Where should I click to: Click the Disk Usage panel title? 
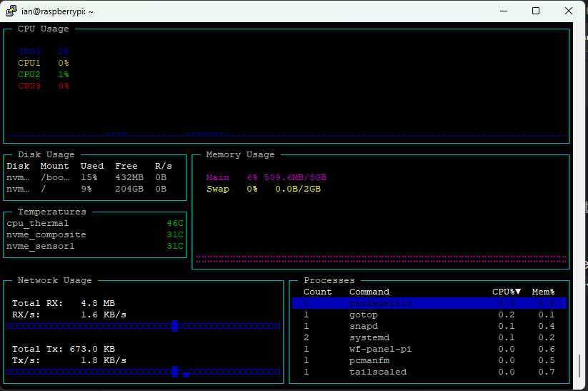(x=46, y=154)
